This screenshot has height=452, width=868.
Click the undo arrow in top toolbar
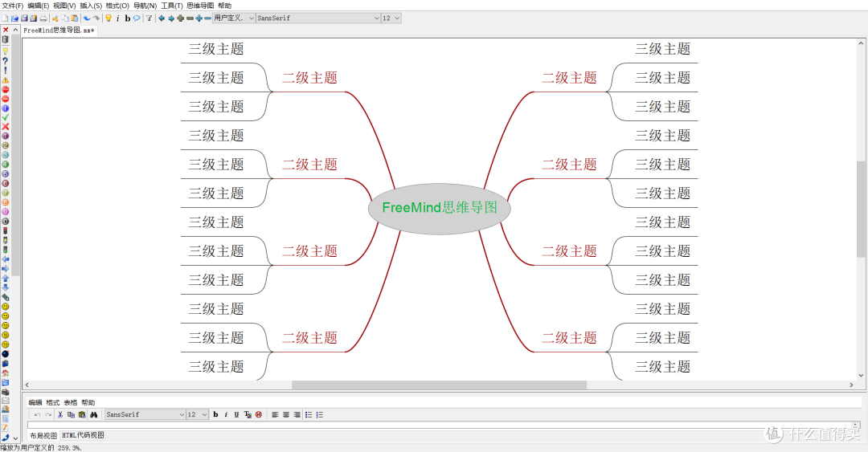pos(87,18)
